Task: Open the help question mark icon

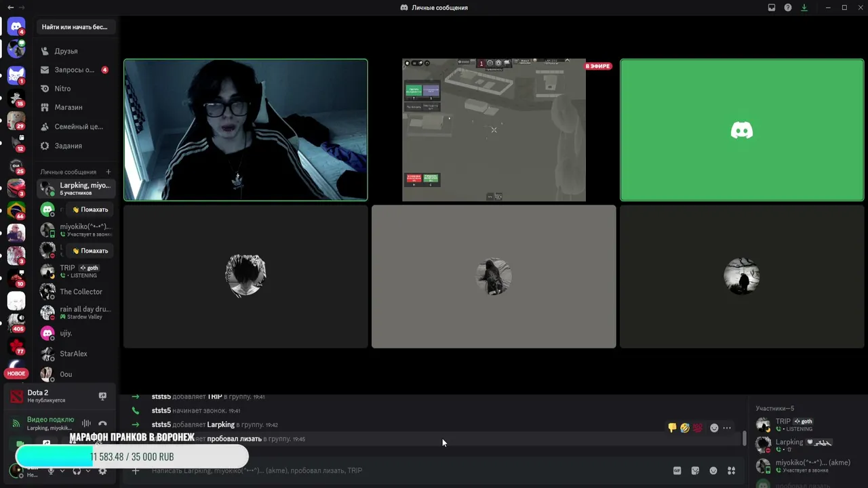Action: coord(788,7)
